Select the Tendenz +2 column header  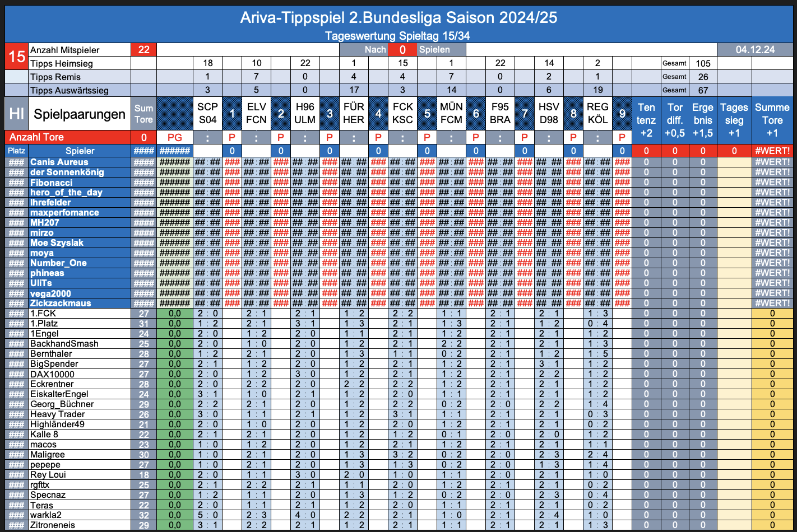(646, 120)
